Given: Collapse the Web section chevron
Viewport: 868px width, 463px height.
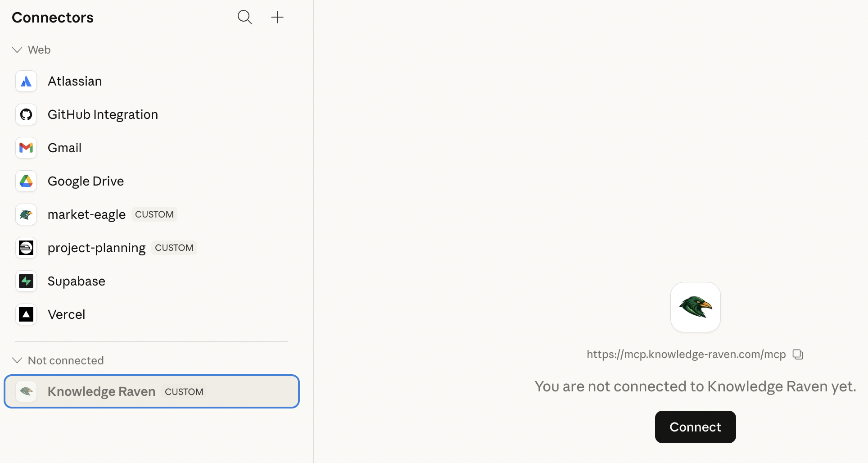Looking at the screenshot, I should pyautogui.click(x=17, y=50).
